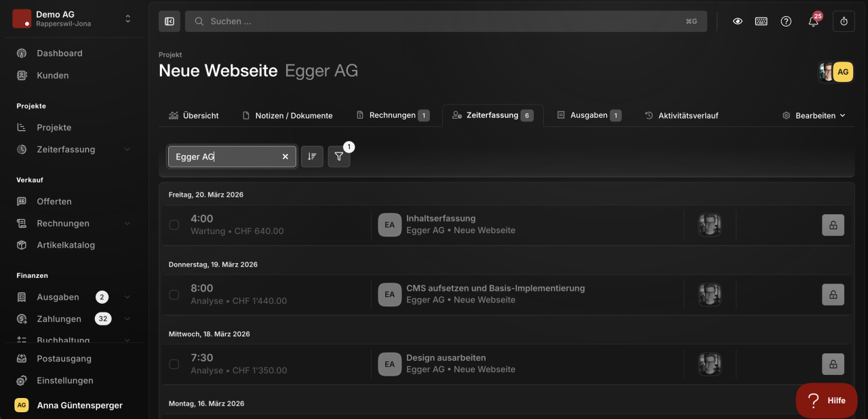Focus the Suchen search field

click(x=446, y=21)
